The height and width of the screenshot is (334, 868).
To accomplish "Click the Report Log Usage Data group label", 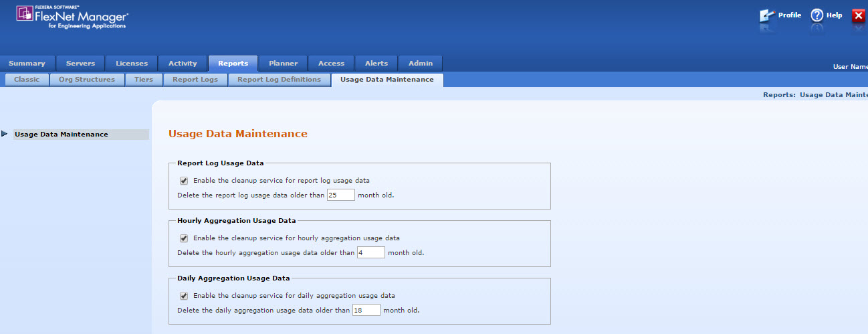I will 221,163.
